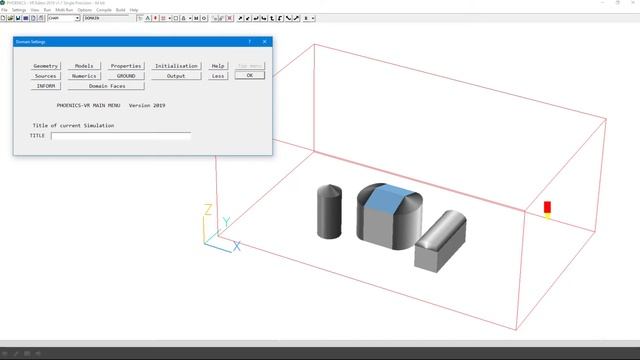The height and width of the screenshot is (360, 640).
Task: Click the question mark in the dialog title bar
Action: point(250,42)
